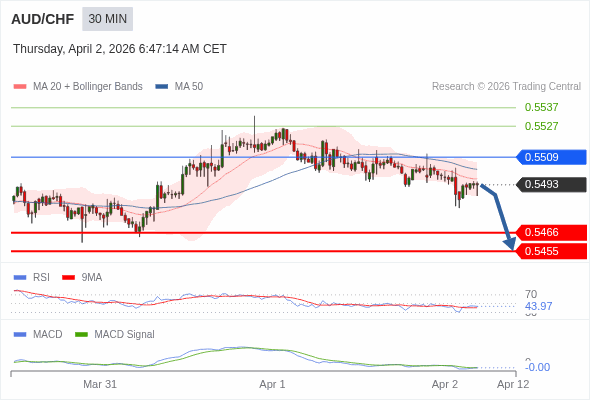Viewport: 590px width, 400px height.
Task: Click the MA 50 blue legend swatch
Action: coord(162,87)
